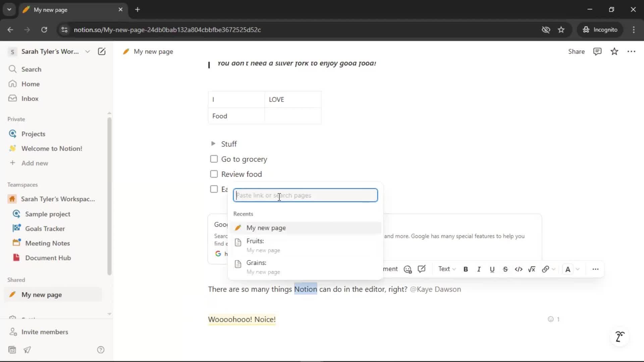Click the Food table cell
The image size is (644, 362).
click(x=236, y=116)
